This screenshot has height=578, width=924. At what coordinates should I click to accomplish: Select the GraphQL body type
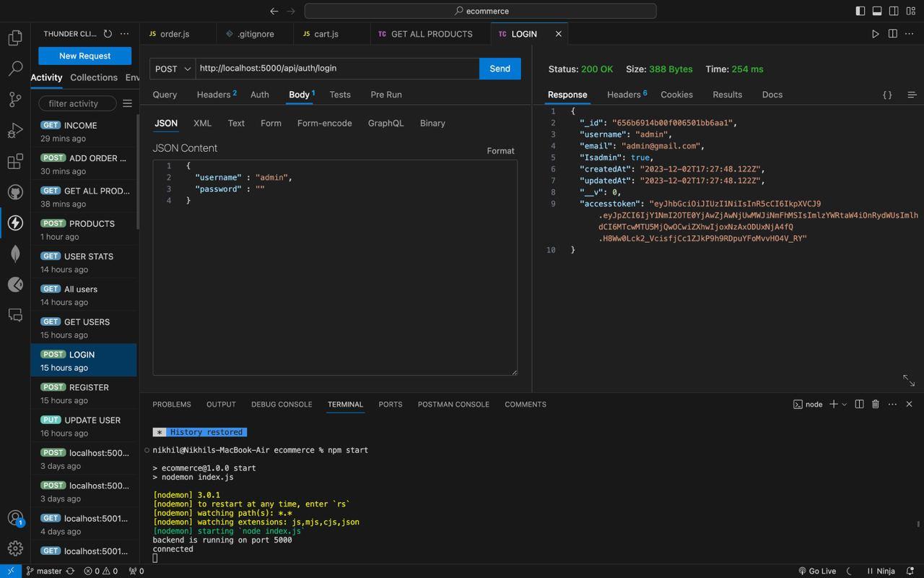pos(385,123)
